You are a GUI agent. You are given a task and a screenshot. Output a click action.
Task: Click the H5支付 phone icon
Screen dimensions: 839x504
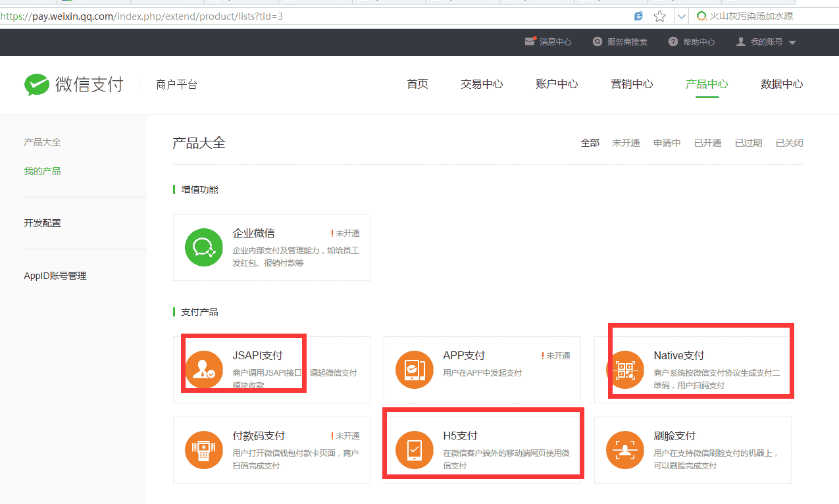415,450
